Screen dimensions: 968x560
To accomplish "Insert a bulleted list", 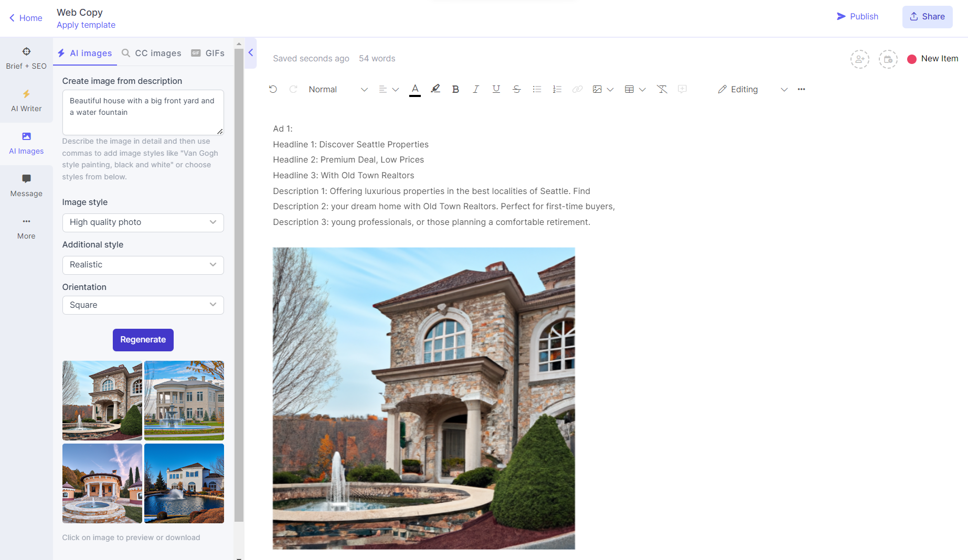I will pos(537,89).
